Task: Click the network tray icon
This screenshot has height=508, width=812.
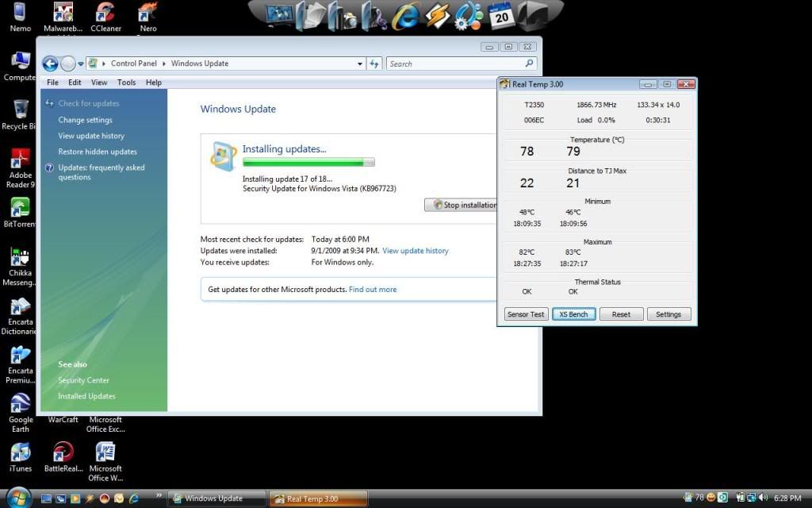Action: 751,498
